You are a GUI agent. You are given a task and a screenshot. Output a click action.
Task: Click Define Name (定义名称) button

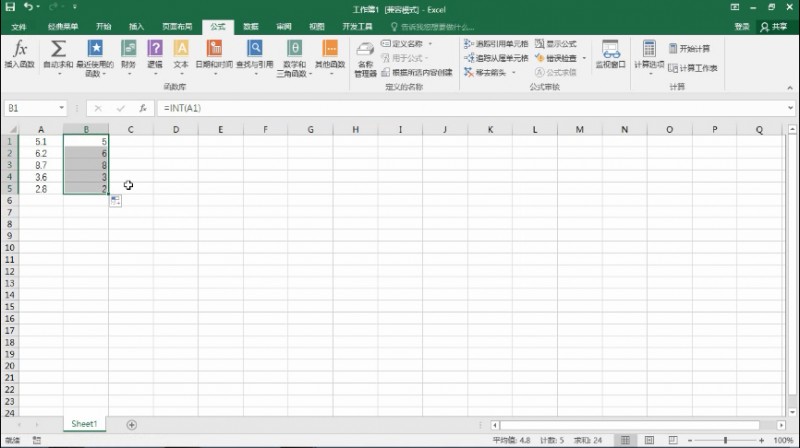[x=402, y=44]
